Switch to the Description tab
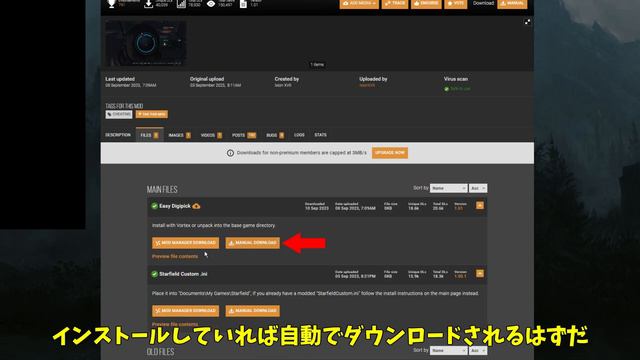The height and width of the screenshot is (360, 640). pyautogui.click(x=118, y=135)
